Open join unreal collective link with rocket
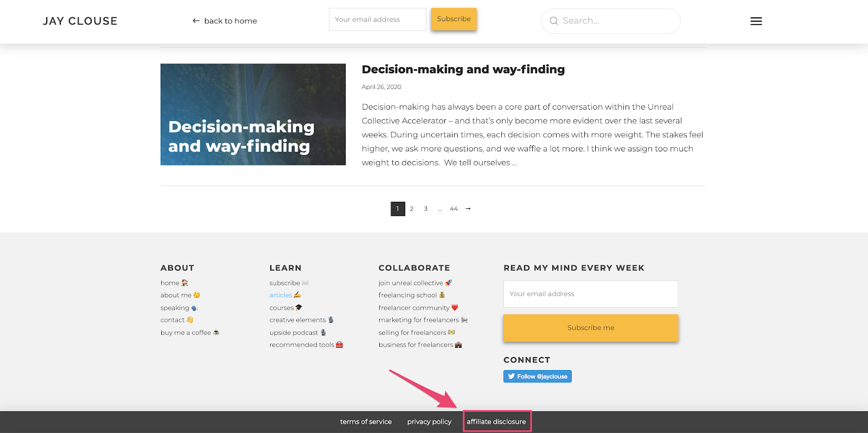 coord(415,283)
